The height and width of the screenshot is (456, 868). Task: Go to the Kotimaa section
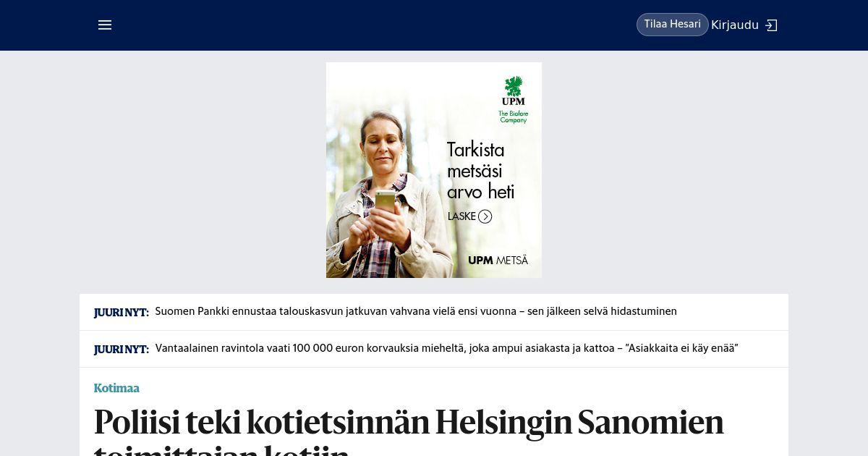tap(116, 388)
